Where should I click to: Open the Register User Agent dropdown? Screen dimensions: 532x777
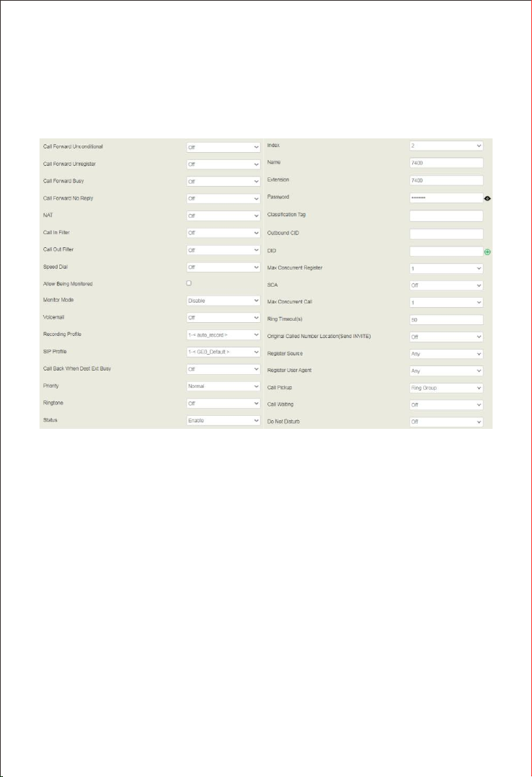point(445,371)
